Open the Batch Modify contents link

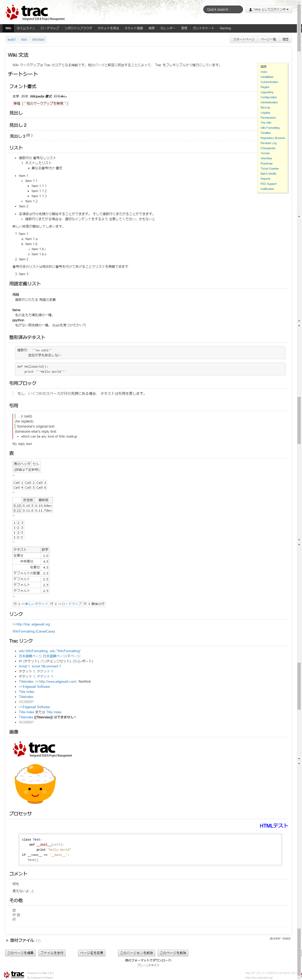tap(268, 174)
